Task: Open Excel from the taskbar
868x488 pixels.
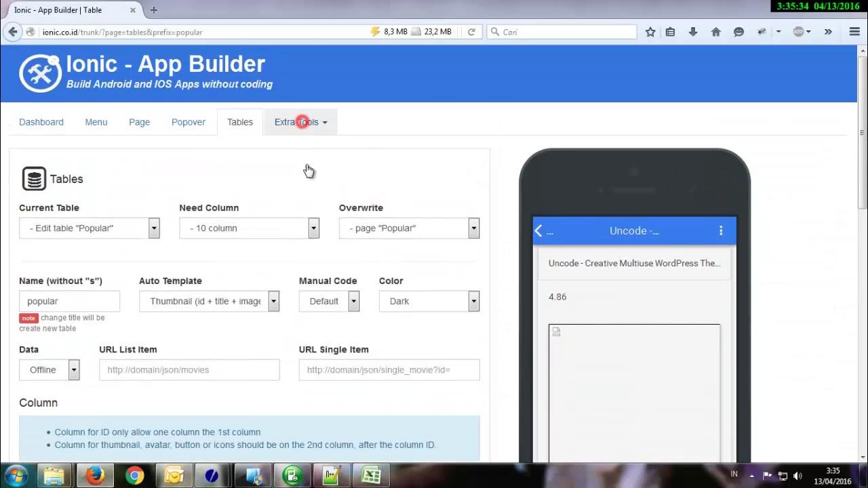Action: click(x=371, y=475)
